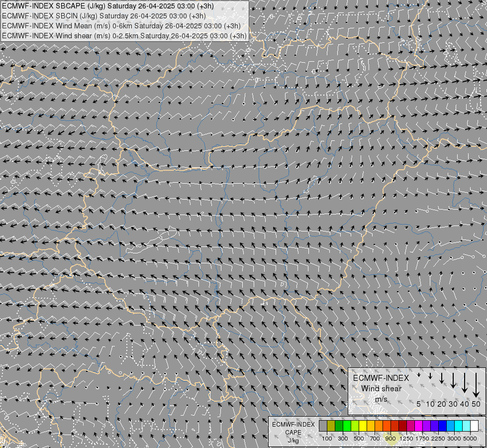Select the purple CAPE swatch right of 1750
Viewport: 487px width, 448px height.
pos(427,426)
